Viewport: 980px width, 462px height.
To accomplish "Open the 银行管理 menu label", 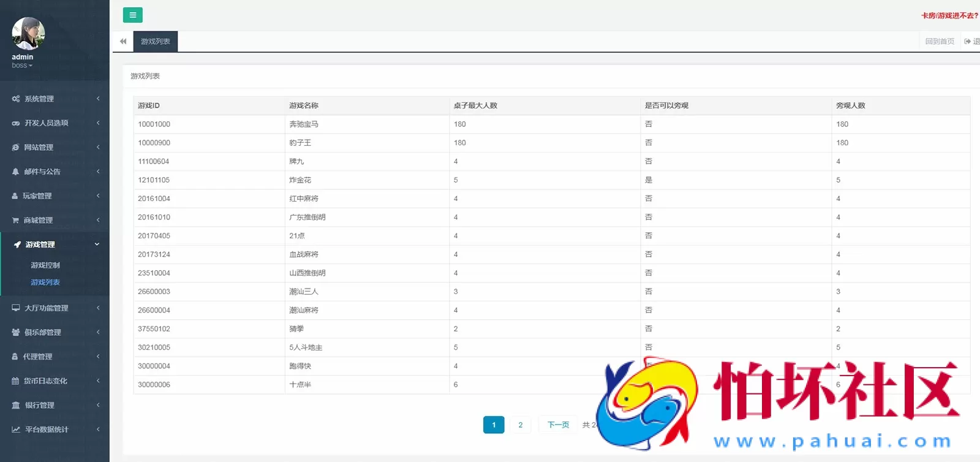I will [40, 405].
